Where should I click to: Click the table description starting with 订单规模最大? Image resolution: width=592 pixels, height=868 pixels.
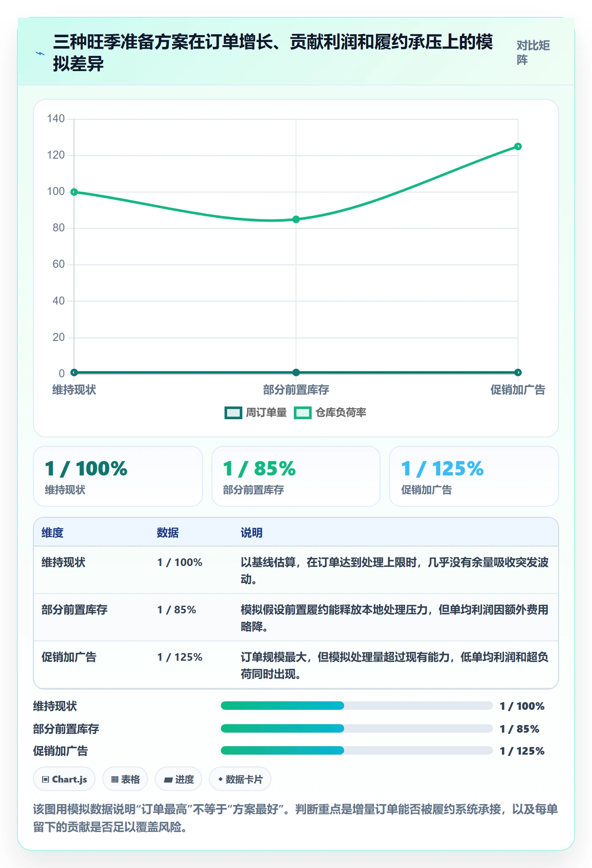[395, 665]
